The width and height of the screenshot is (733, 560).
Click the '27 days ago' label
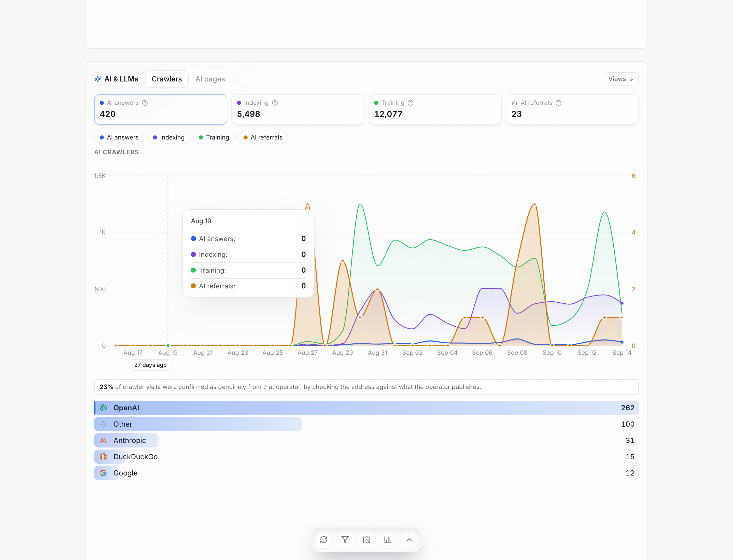coord(150,365)
